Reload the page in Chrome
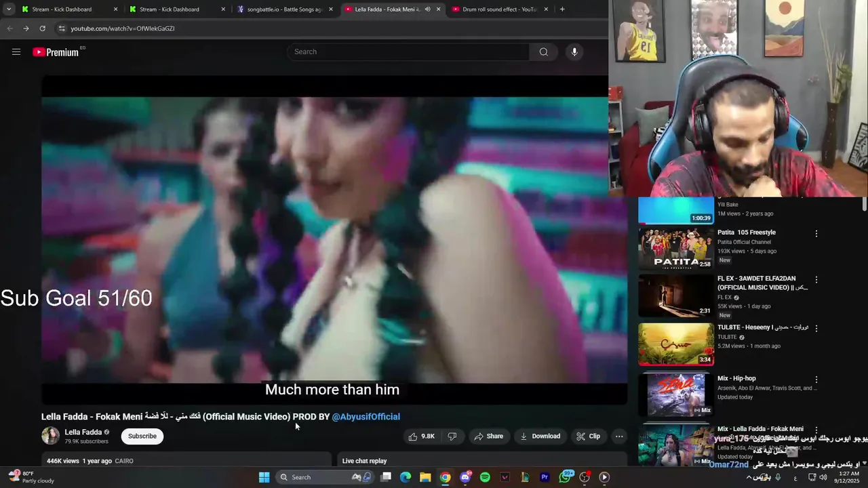This screenshot has height=488, width=868. point(42,28)
